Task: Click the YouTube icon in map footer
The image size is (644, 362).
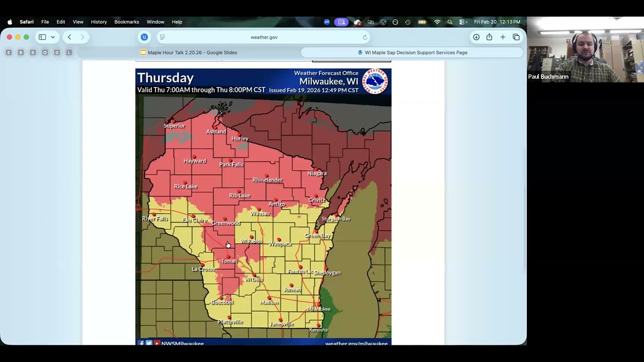Action: point(157,343)
